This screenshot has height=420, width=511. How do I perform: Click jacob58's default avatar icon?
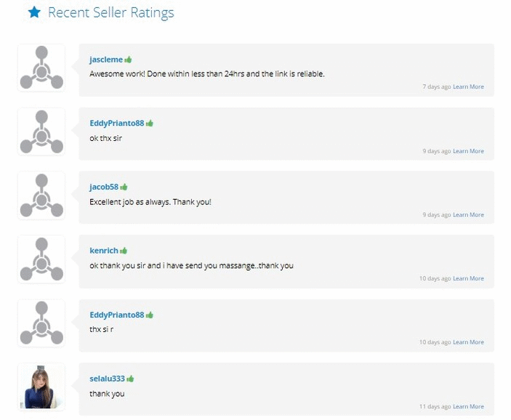[x=41, y=195]
